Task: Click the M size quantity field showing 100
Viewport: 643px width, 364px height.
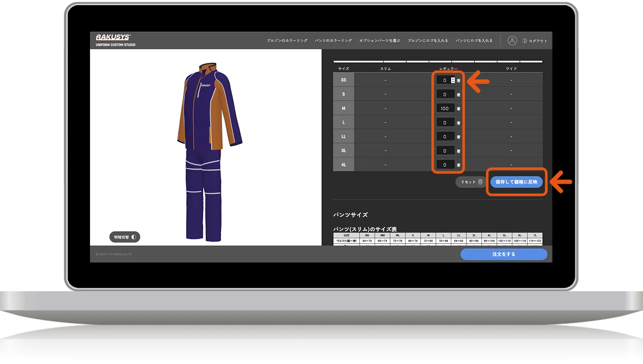Action: click(x=445, y=108)
